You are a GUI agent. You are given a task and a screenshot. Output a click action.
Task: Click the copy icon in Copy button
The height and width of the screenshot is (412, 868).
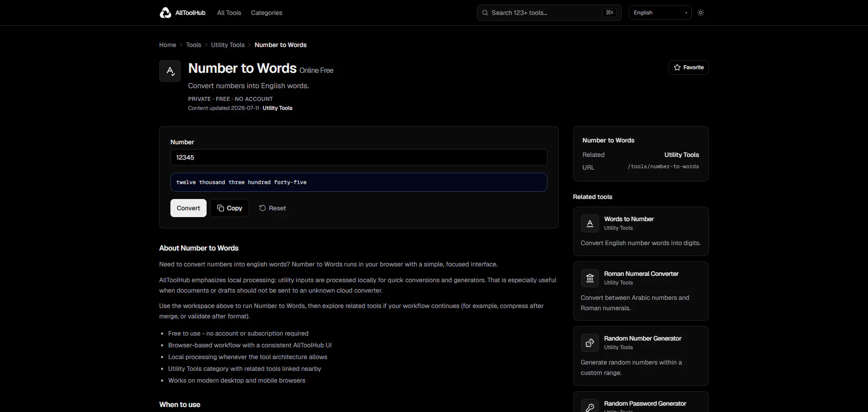tap(221, 208)
